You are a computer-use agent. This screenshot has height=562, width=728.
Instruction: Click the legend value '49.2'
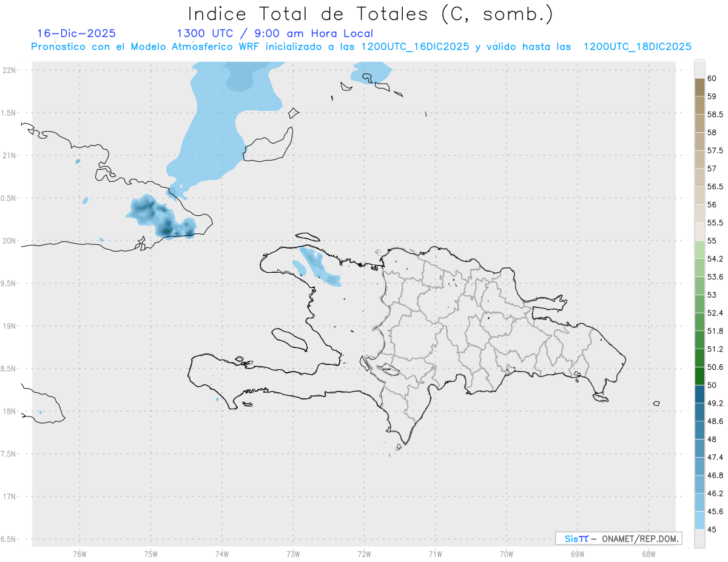[715, 403]
